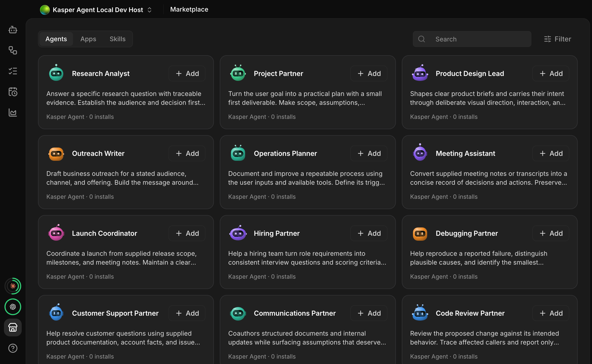Click the Launch Coordinator pink robot avatar

point(56,233)
